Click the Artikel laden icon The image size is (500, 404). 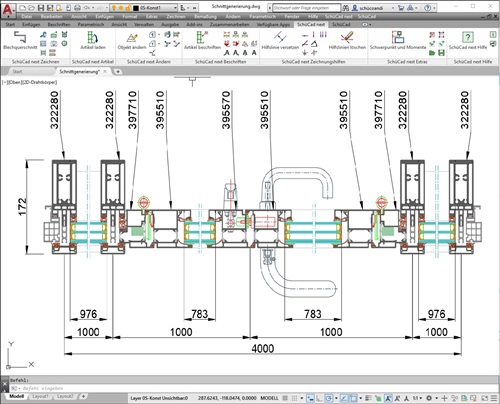tap(92, 37)
